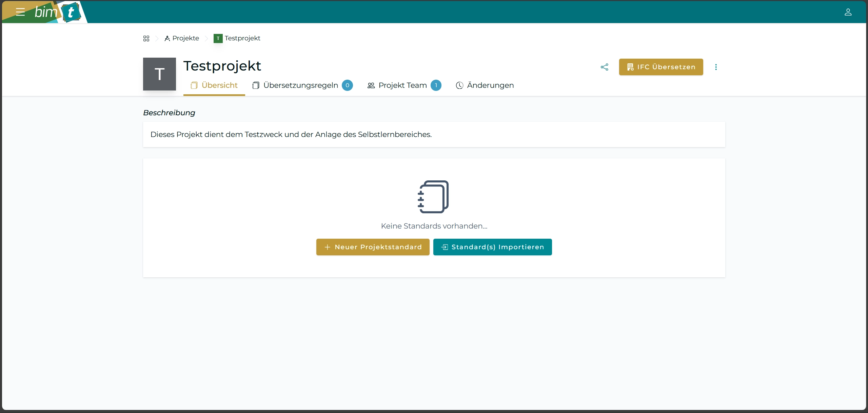Click the dashboard grid breadcrumb icon
Viewport: 868px width, 413px height.
[x=146, y=38]
